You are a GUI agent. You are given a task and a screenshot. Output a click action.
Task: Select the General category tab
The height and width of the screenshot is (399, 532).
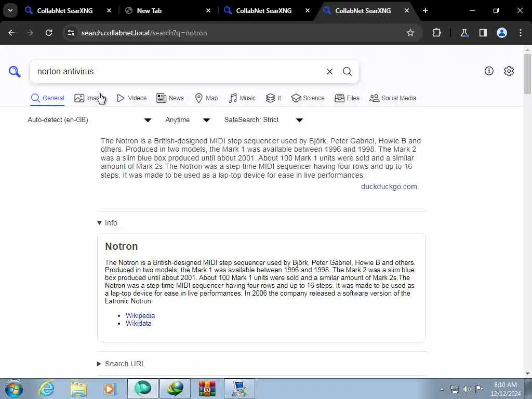(47, 98)
